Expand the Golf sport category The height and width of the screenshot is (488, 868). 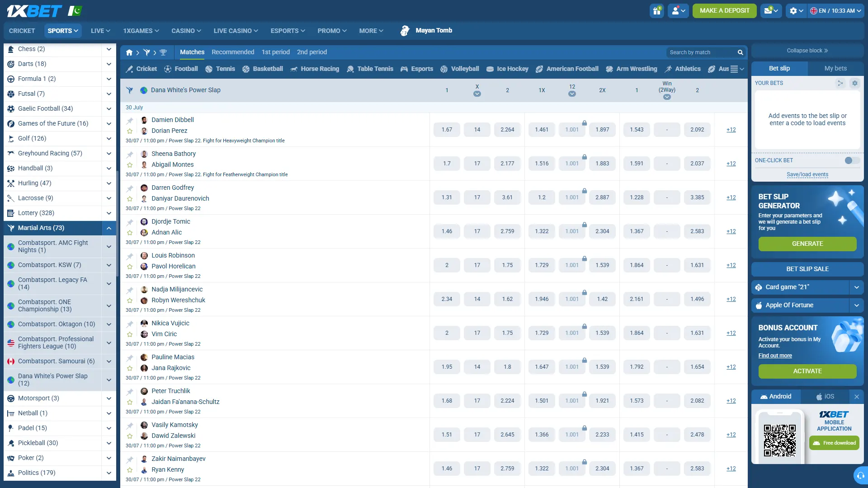[109, 138]
